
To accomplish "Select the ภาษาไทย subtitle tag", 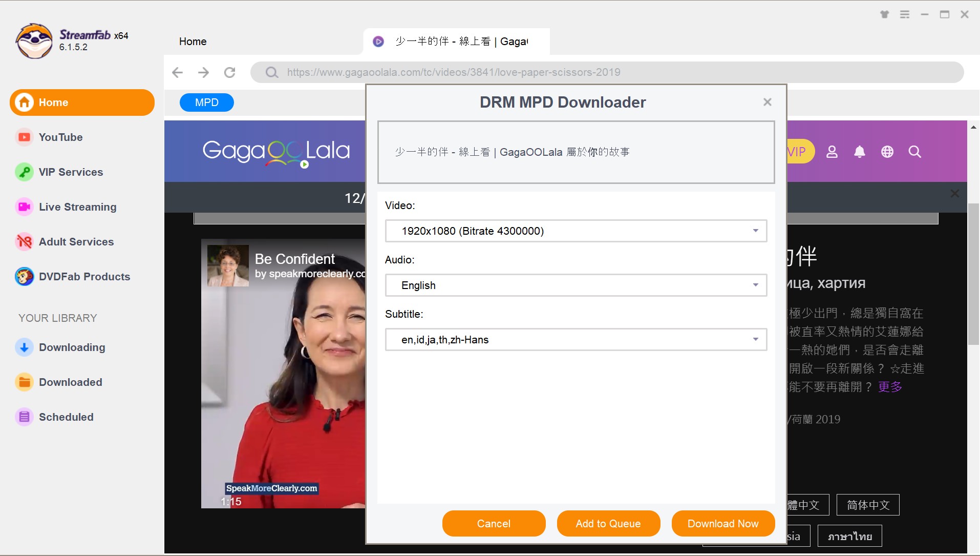I will tap(850, 537).
